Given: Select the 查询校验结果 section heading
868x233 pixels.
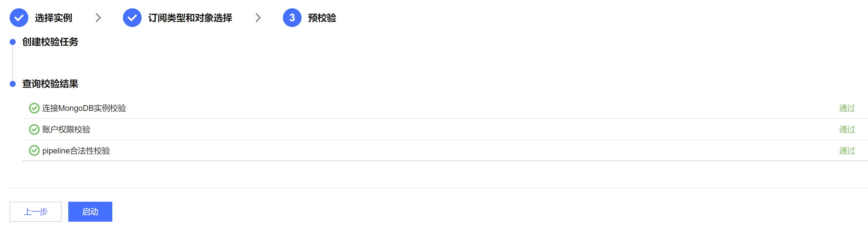Looking at the screenshot, I should point(50,84).
